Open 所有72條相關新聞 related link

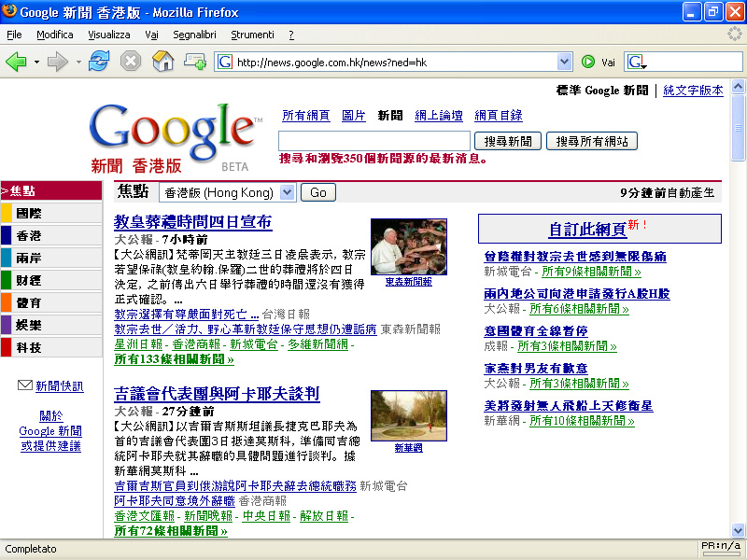point(171,530)
